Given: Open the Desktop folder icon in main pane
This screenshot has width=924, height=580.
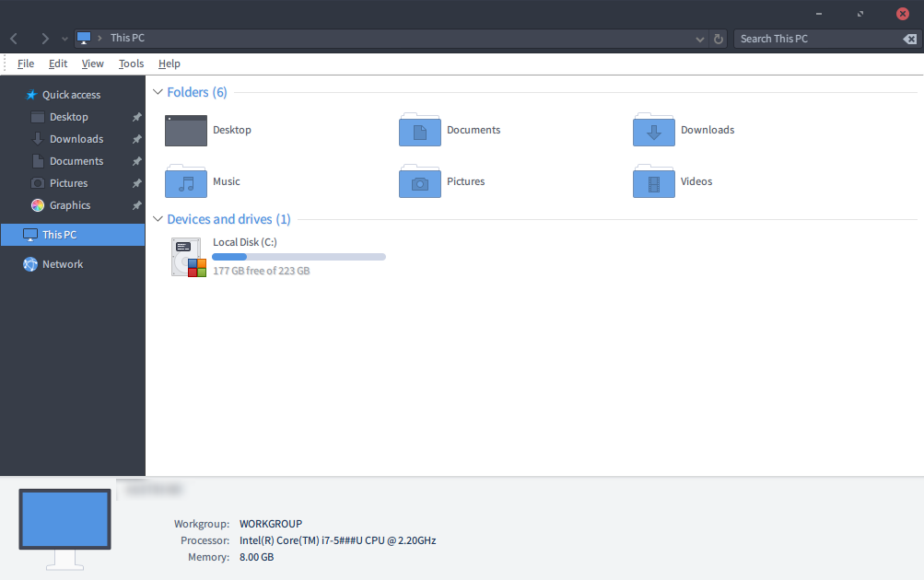Looking at the screenshot, I should (186, 131).
